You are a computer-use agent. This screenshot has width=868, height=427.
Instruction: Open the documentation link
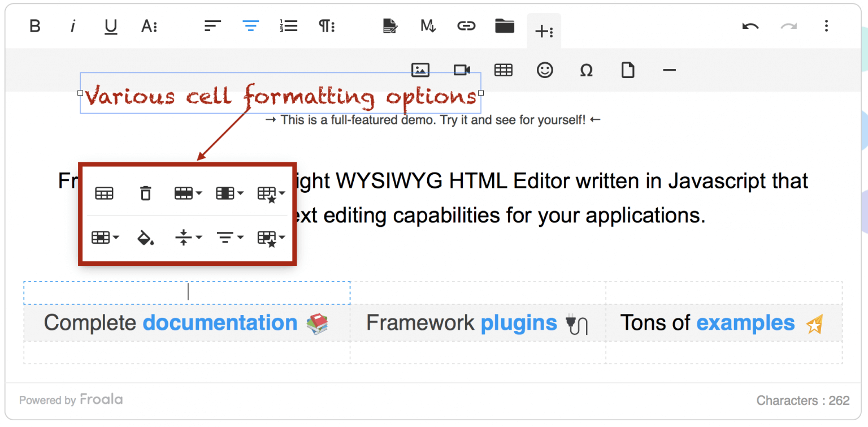220,323
